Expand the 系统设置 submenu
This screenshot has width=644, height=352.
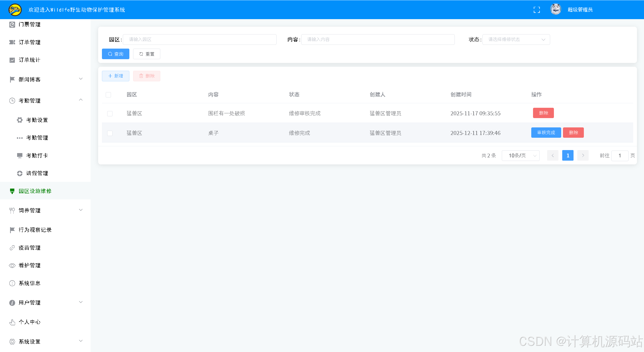[x=81, y=341]
